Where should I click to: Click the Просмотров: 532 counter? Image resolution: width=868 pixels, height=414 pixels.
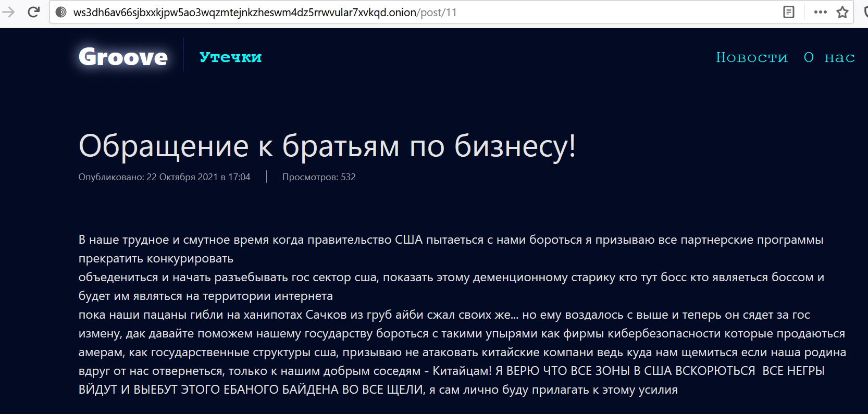[319, 177]
